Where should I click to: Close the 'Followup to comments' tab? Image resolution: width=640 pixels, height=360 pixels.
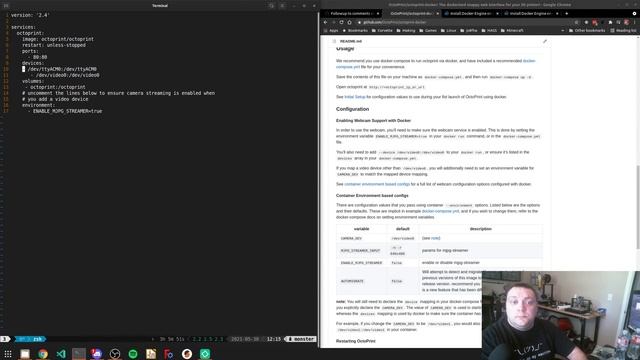tap(378, 13)
